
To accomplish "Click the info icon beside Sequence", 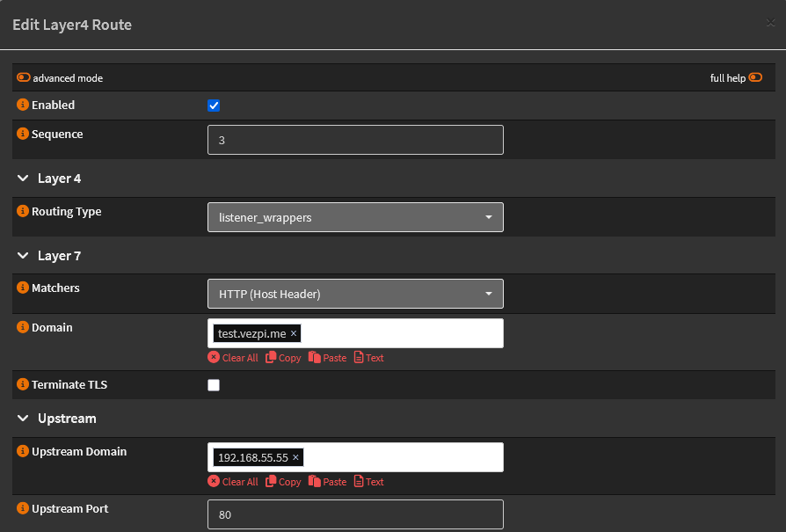I will (23, 135).
